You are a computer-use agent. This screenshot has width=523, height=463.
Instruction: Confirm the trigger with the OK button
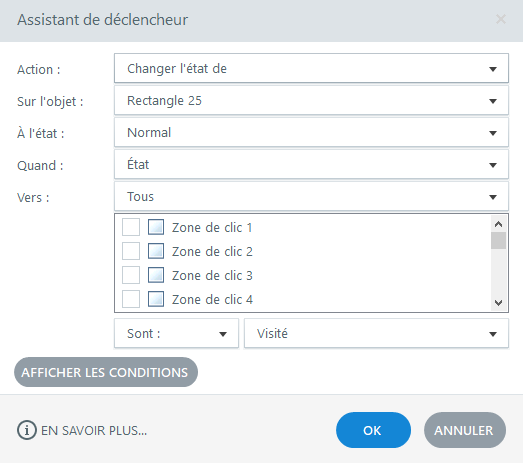(373, 430)
